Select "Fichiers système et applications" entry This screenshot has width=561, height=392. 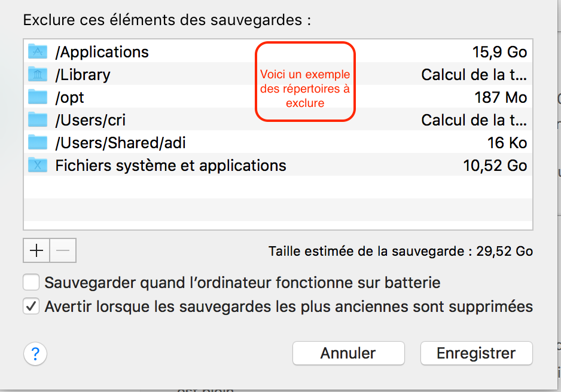pyautogui.click(x=170, y=166)
